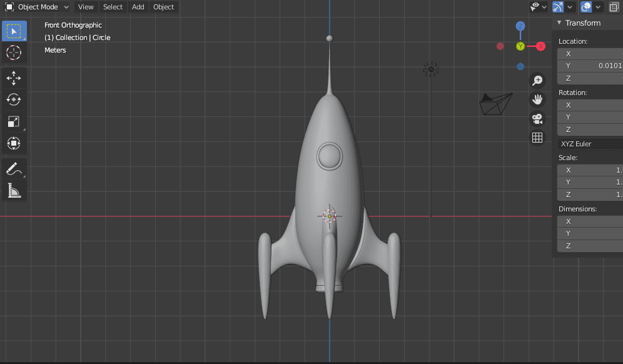623x364 pixels.
Task: Open the View menu
Action: click(x=86, y=7)
